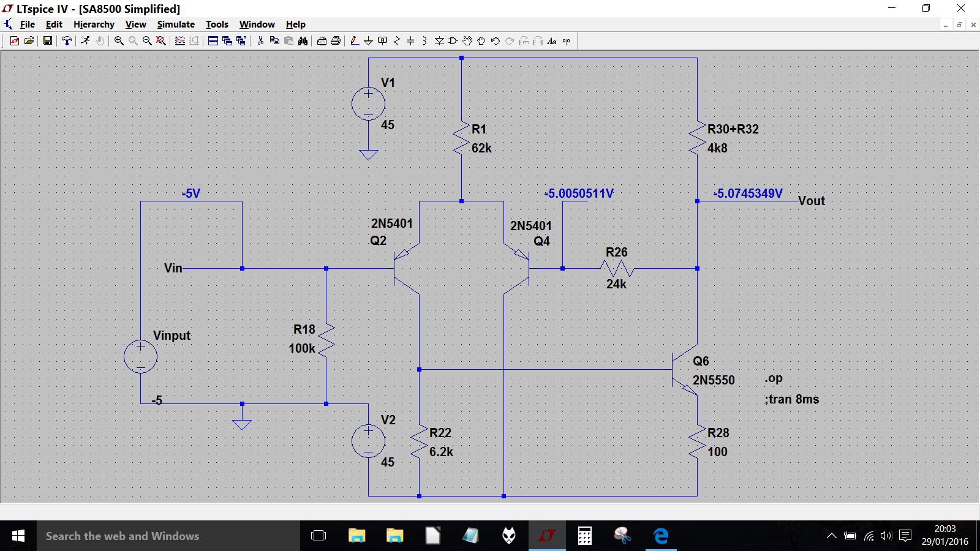Click the Search the web and Windows box

point(168,536)
